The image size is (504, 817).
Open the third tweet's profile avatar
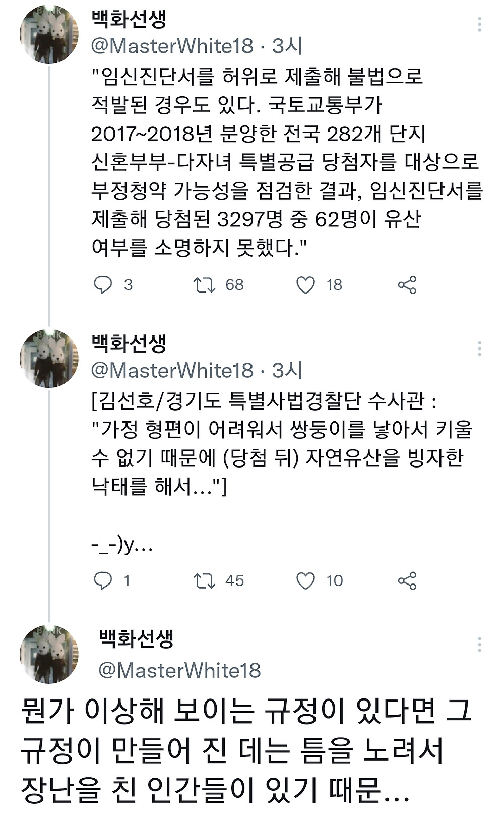pos(49,654)
